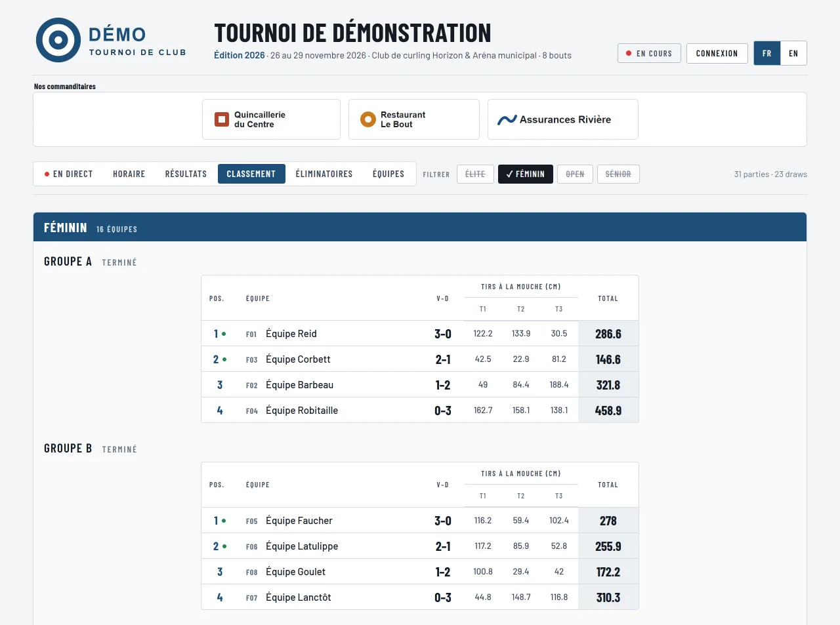Click the Connexion button
This screenshot has width=840, height=625.
[717, 53]
